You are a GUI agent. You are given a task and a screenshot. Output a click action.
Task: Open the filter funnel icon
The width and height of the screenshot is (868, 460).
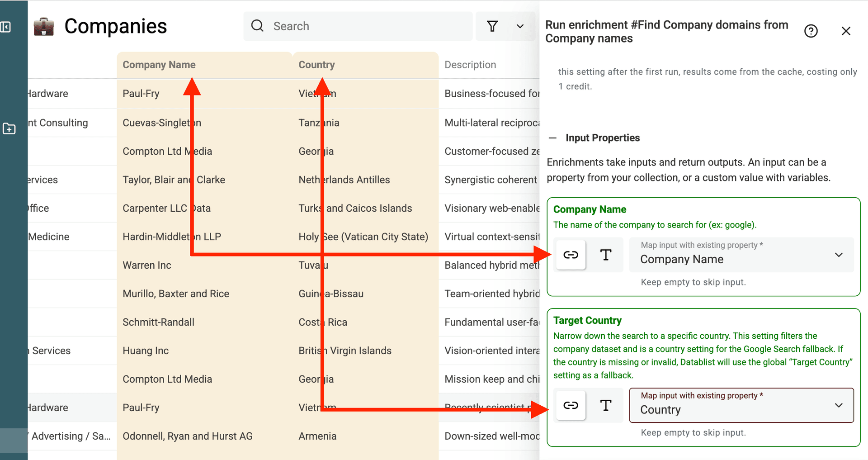(x=492, y=26)
